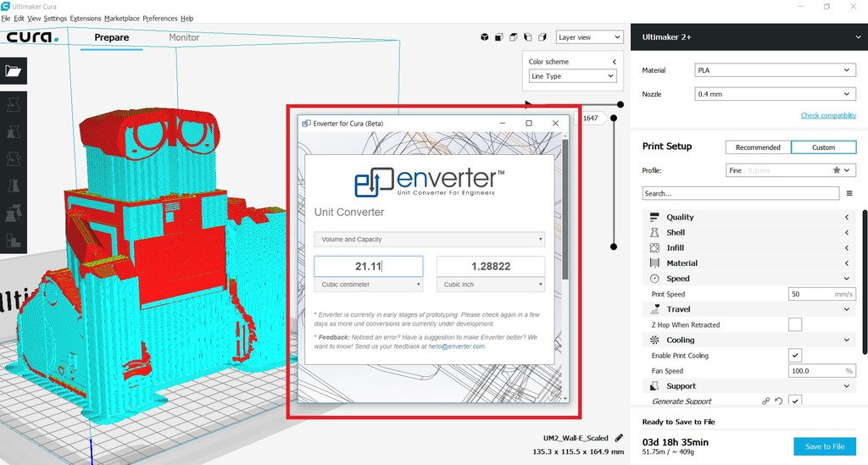The height and width of the screenshot is (465, 868).
Task: Open the Fine profile dropdown
Action: click(791, 170)
